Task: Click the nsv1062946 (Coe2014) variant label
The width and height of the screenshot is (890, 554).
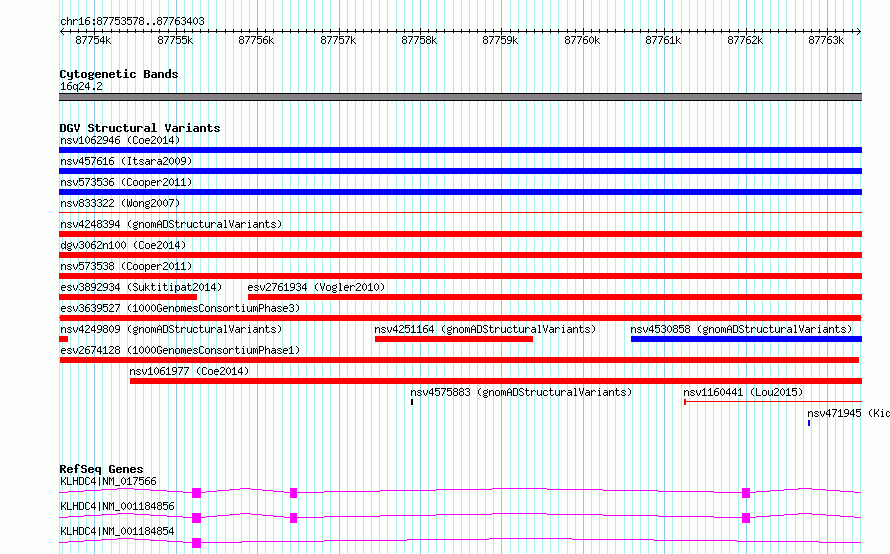Action: (120, 140)
